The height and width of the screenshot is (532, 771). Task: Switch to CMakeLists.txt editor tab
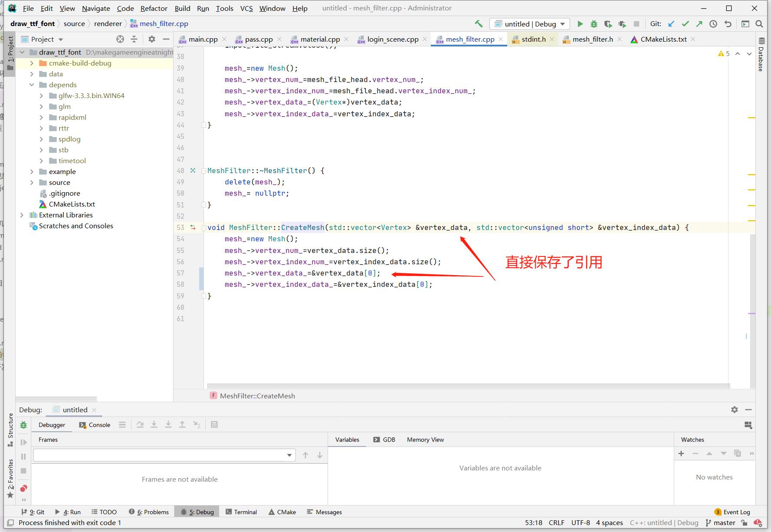[663, 39]
